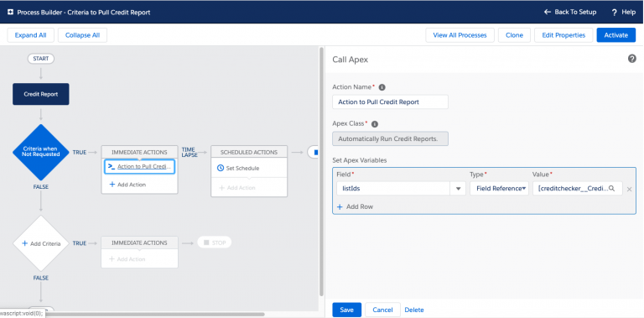The image size is (644, 318).
Task: Cancel the Call Apex edits
Action: (382, 310)
